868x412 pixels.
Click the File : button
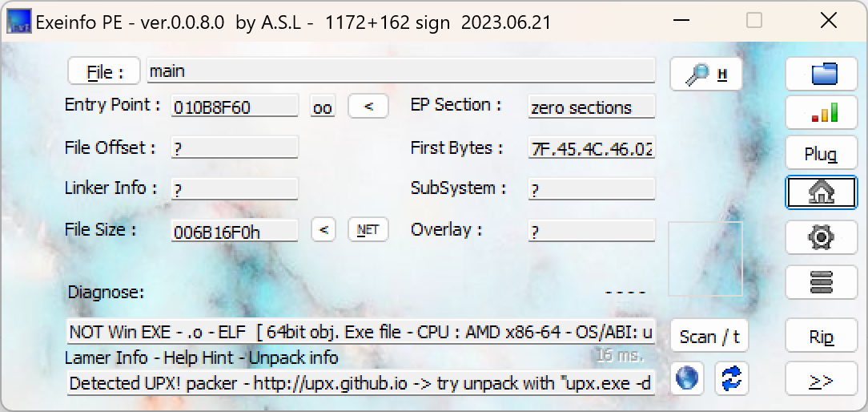(104, 71)
